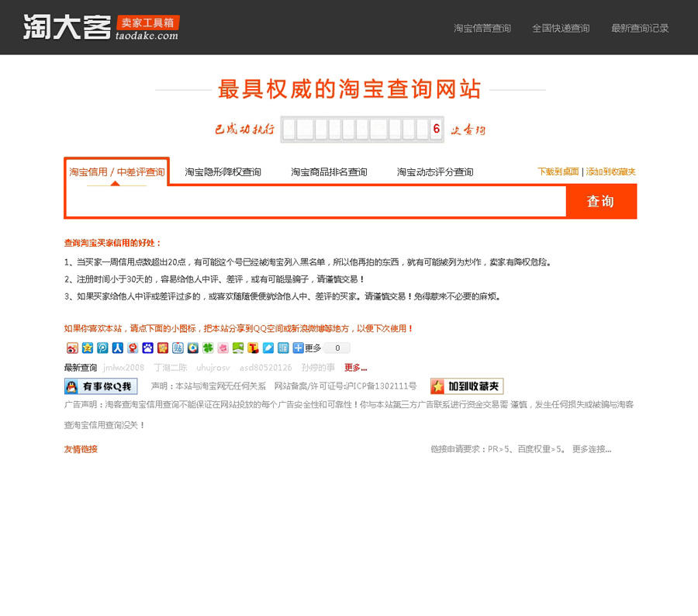This screenshot has height=616, width=698.
Task: Click the green clover share icon
Action: click(208, 348)
